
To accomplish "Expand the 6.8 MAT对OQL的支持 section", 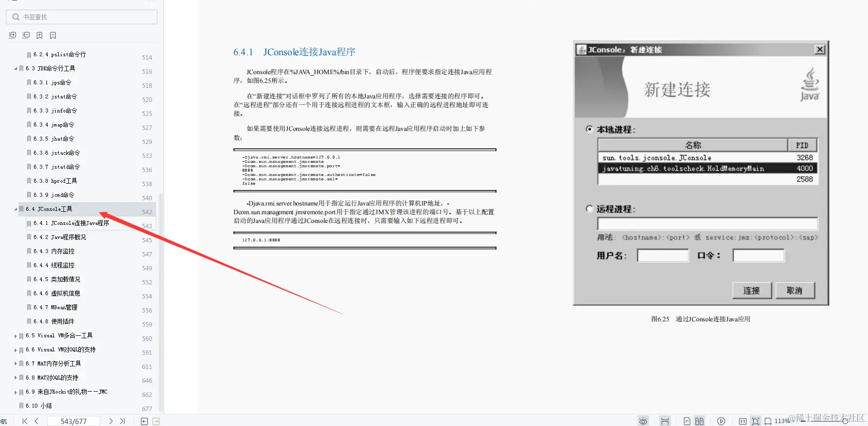I will coord(15,378).
